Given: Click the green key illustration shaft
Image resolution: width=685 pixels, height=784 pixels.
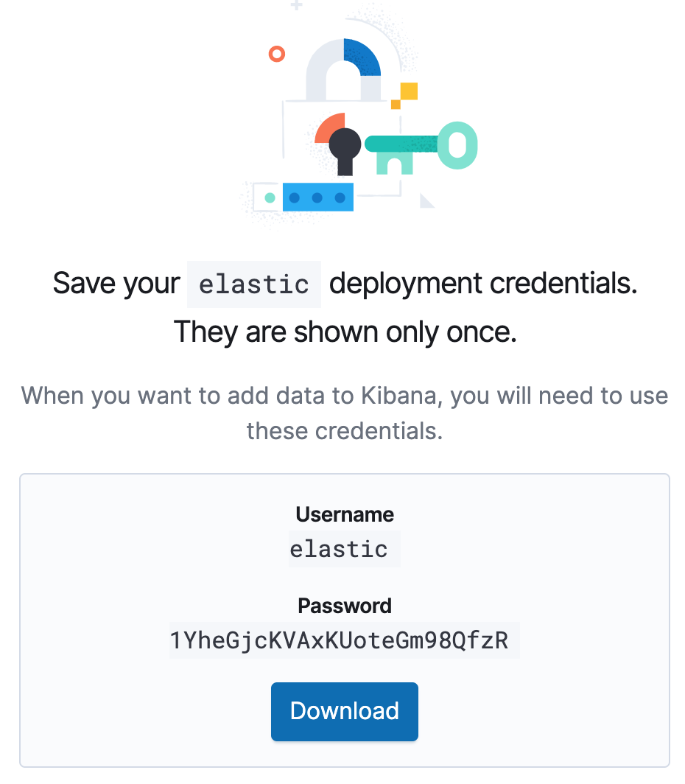Looking at the screenshot, I should 401,143.
